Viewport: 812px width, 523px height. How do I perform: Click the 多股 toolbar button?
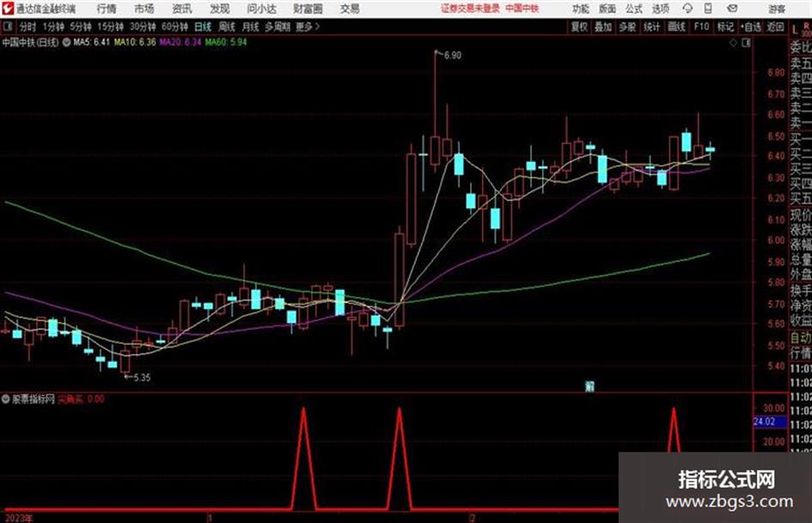coord(627,27)
